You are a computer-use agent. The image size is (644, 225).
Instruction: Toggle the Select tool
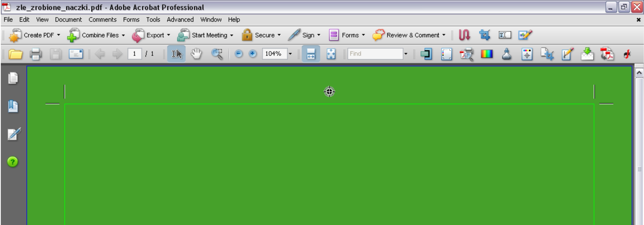click(x=176, y=54)
